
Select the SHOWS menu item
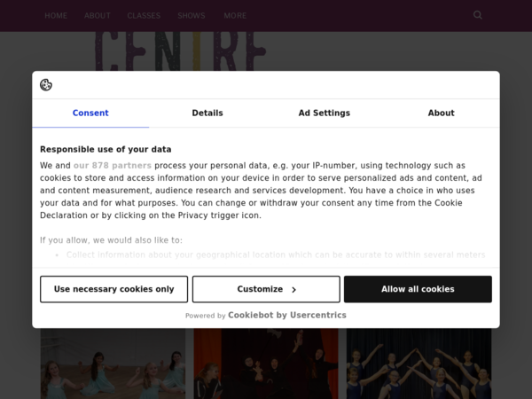tap(192, 16)
